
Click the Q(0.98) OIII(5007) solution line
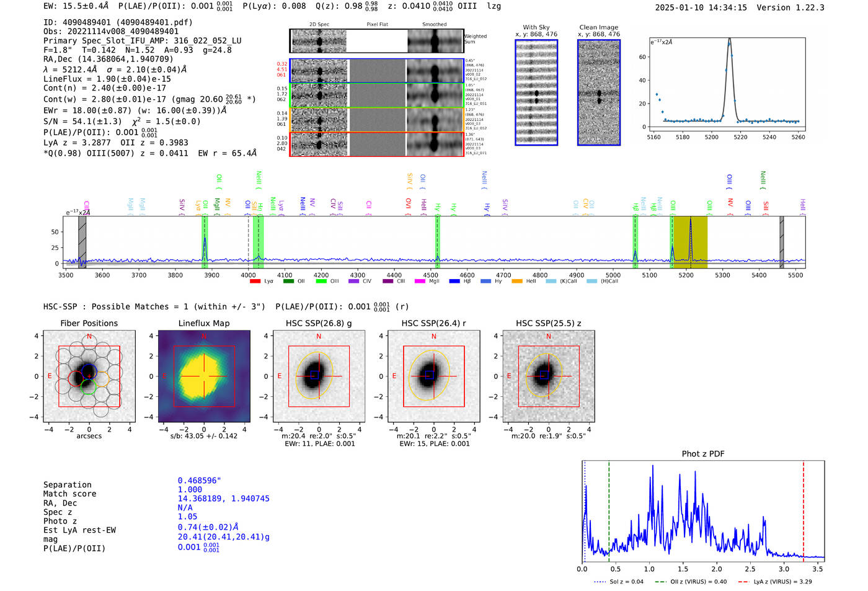pyautogui.click(x=150, y=153)
